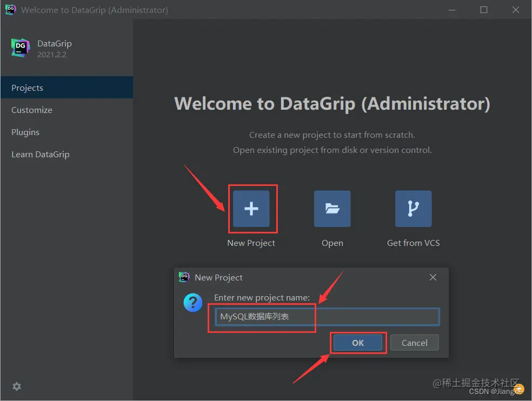Click the 'Enter new project name:' label
The image size is (532, 401).
pos(262,298)
